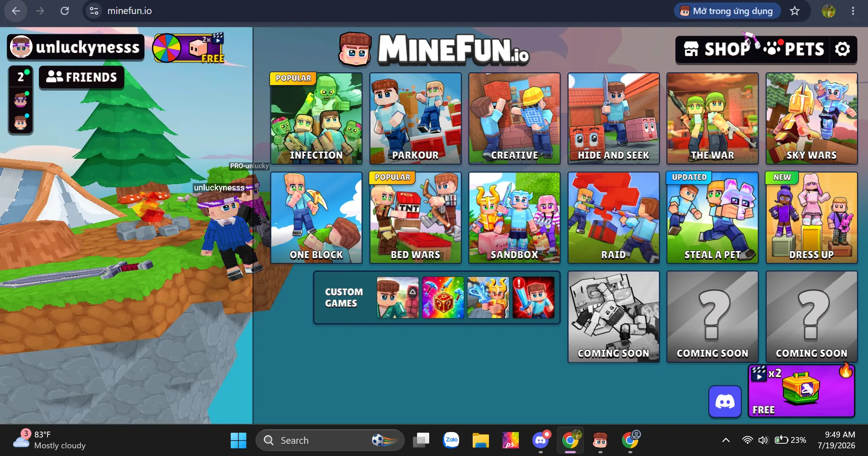The width and height of the screenshot is (868, 456).
Task: Click the friends online count 2
Action: (21, 77)
